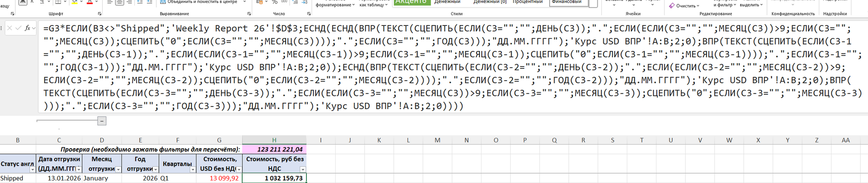Apply Денежный cell style
Image resolution: width=868 pixels, height=183 pixels.
pos(447,2)
